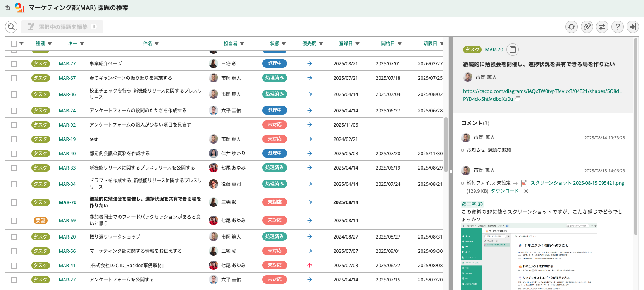Open the search magnifier icon
644x290 pixels.
[x=11, y=27]
